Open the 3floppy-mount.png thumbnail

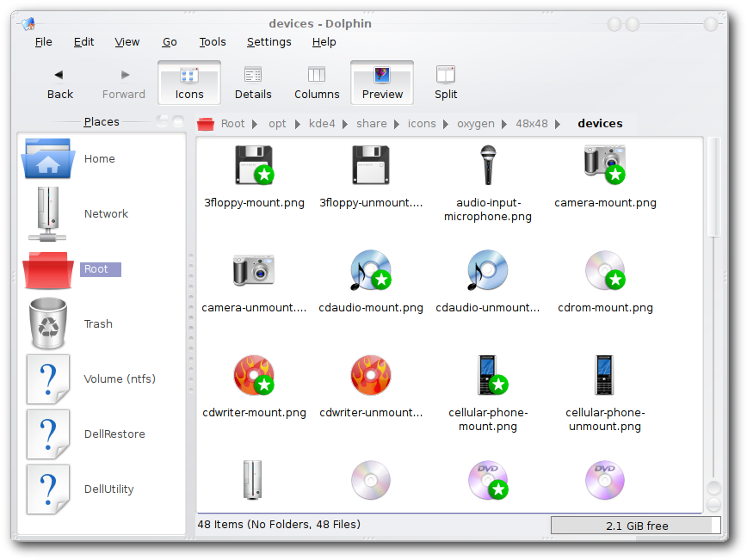[x=254, y=165]
